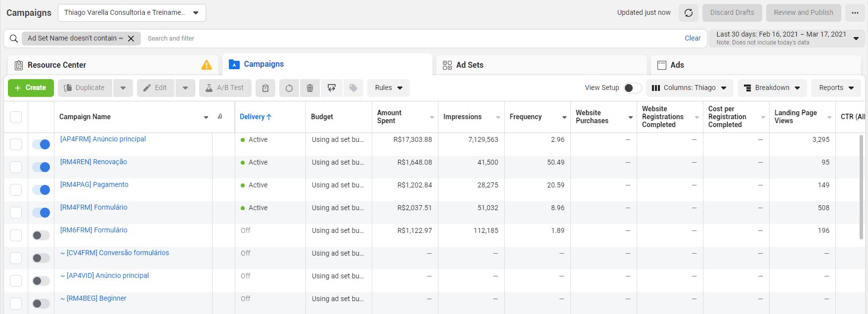This screenshot has height=314, width=868.
Task: Enable the RM6FRM Formulário campaign toggle
Action: coord(41,235)
